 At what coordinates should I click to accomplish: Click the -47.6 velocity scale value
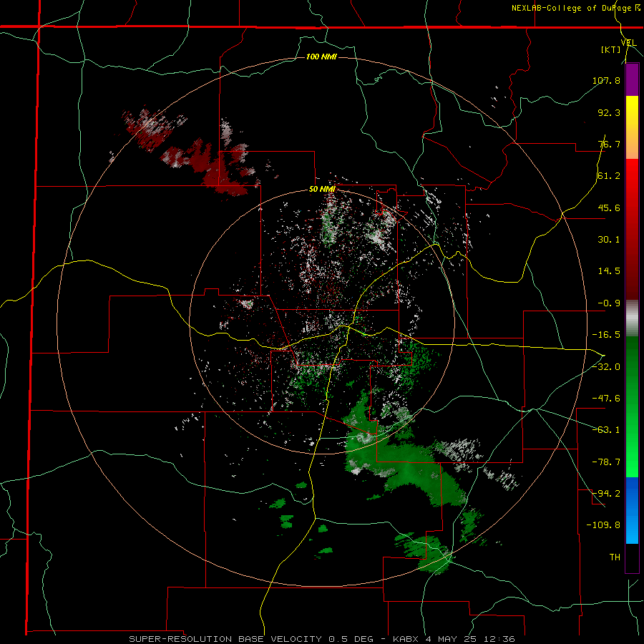pyautogui.click(x=606, y=399)
